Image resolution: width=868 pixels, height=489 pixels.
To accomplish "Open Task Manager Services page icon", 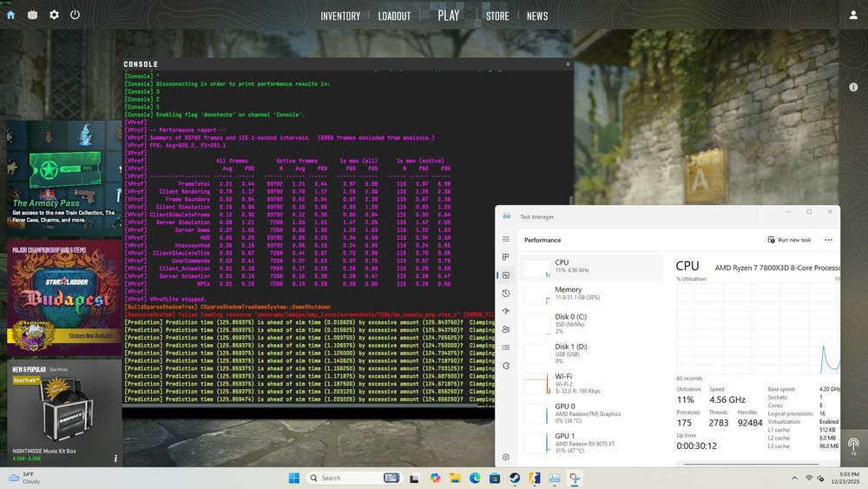I will pyautogui.click(x=506, y=366).
